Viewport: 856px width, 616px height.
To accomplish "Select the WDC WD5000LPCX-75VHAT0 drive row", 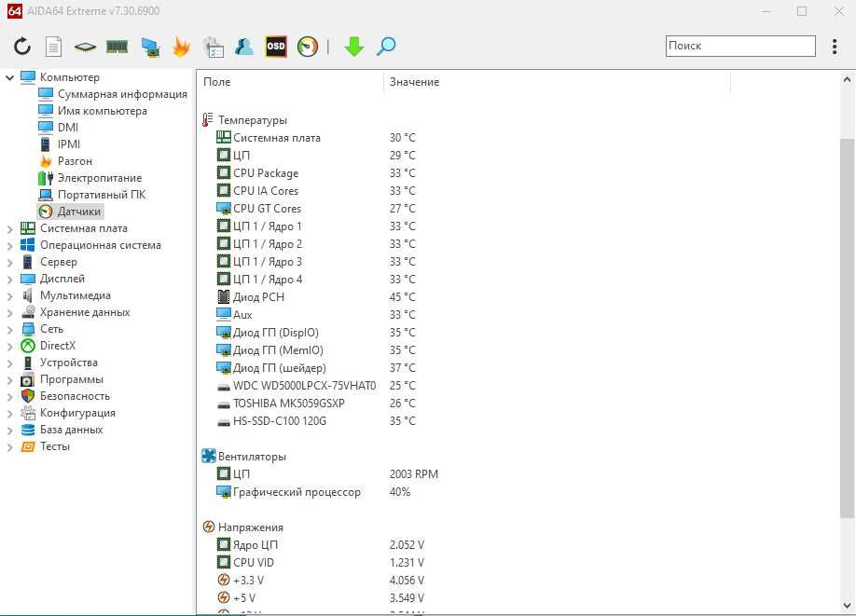I will (x=316, y=386).
